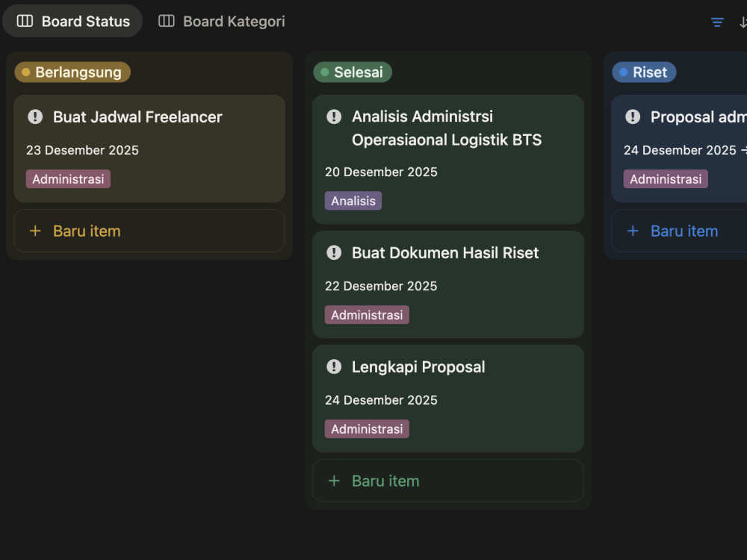747x560 pixels.
Task: Select the Berlangsung status label
Action: coord(72,72)
